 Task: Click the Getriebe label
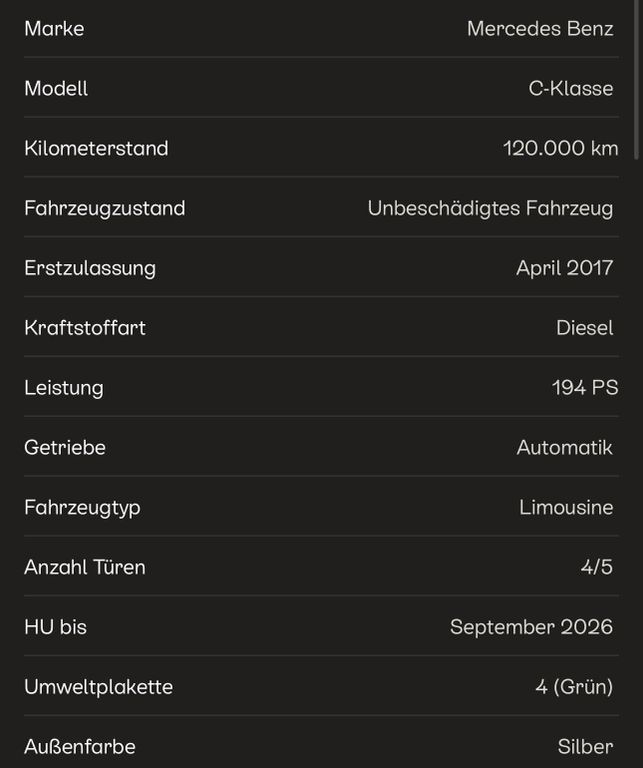pyautogui.click(x=65, y=448)
